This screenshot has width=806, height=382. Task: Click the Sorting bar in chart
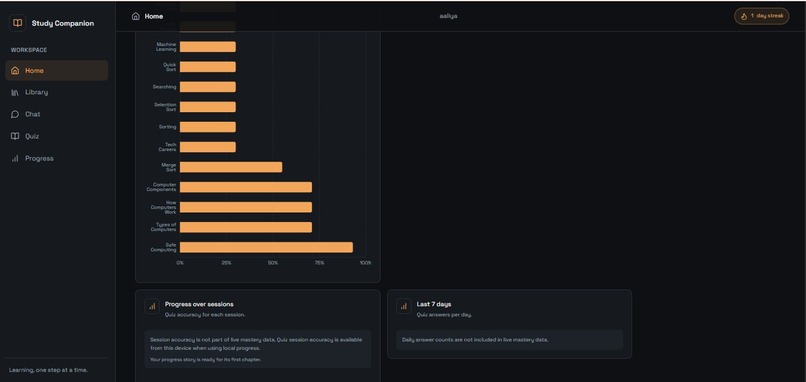coord(208,127)
